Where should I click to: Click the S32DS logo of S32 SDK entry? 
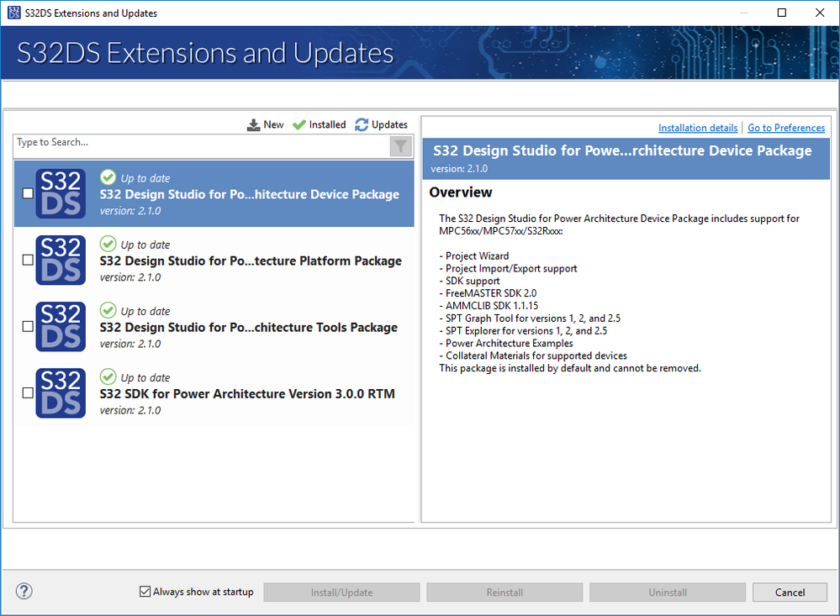(61, 392)
